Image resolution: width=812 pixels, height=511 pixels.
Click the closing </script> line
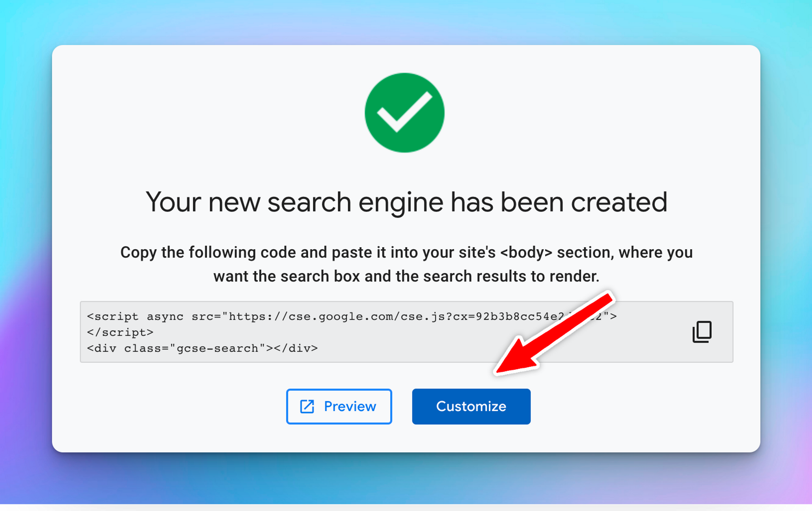point(120,332)
